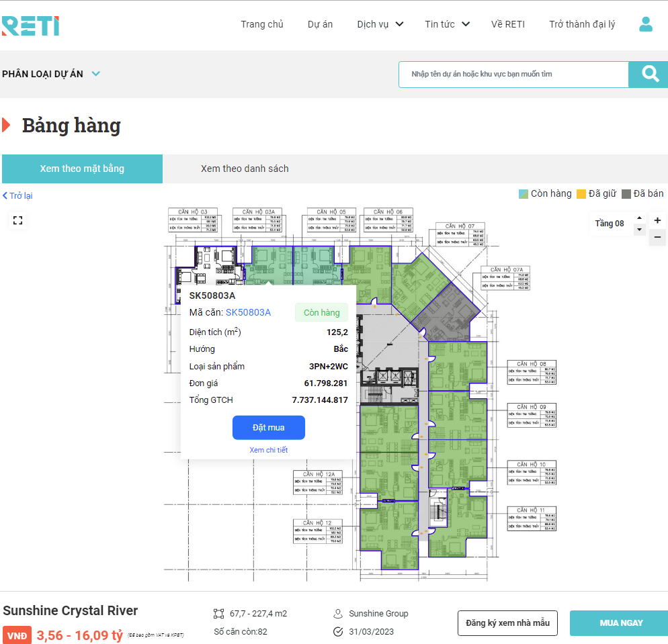Click the user account profile icon
This screenshot has width=668, height=644.
tap(645, 24)
